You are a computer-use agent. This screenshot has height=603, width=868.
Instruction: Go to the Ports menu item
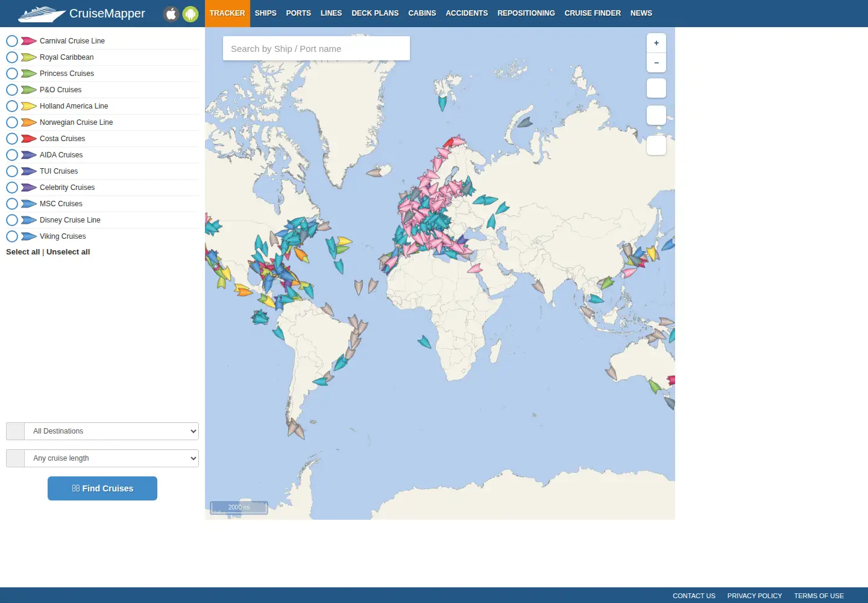click(298, 13)
